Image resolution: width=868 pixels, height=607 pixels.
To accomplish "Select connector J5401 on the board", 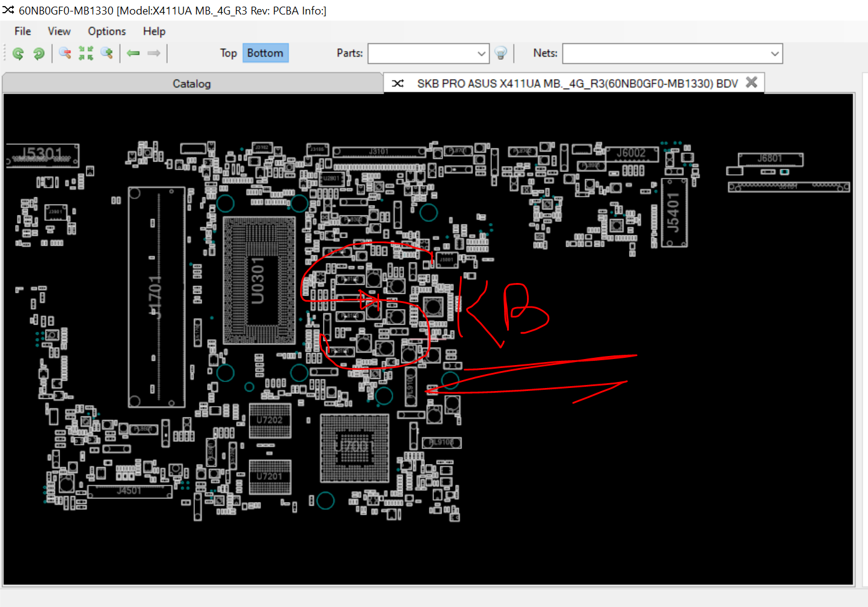I will click(x=674, y=212).
